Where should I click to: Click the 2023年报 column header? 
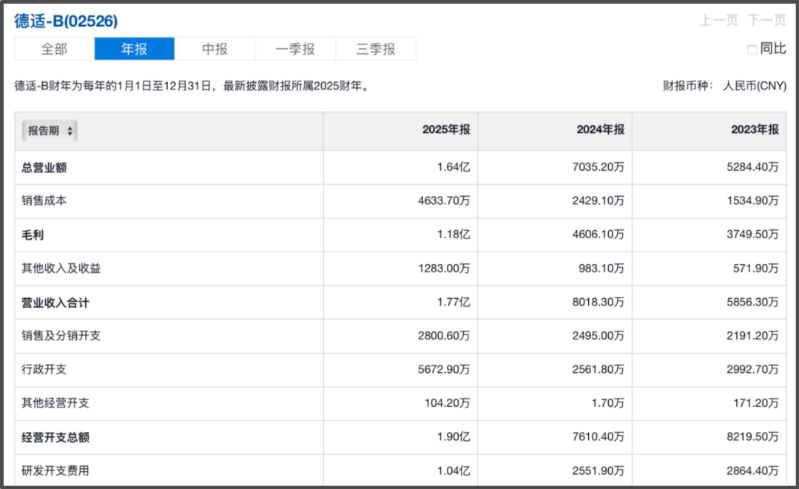click(x=754, y=131)
